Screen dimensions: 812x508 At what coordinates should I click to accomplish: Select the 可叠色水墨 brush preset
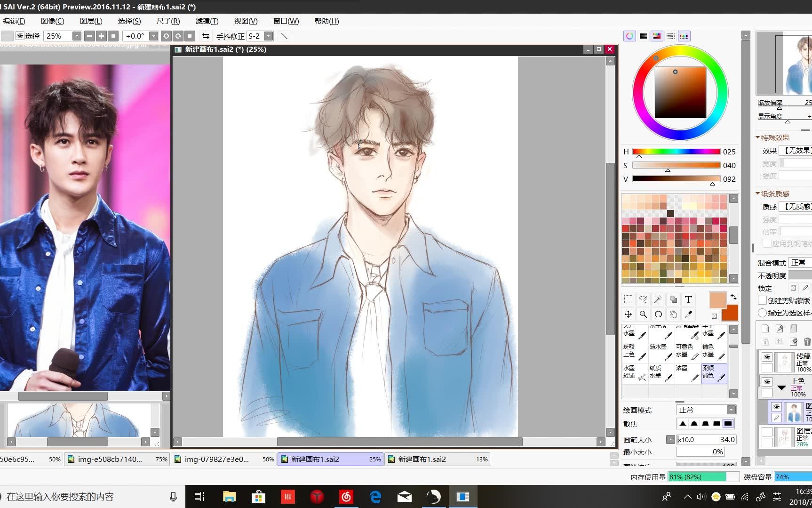(x=687, y=352)
